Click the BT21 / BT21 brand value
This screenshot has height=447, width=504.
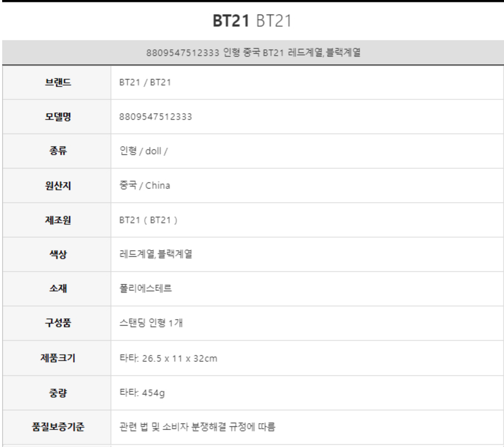pos(145,82)
